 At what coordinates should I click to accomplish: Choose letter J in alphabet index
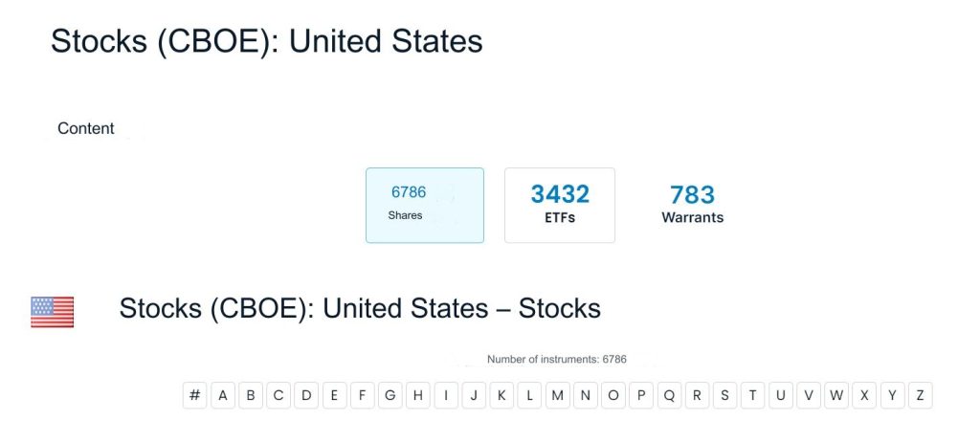[474, 395]
